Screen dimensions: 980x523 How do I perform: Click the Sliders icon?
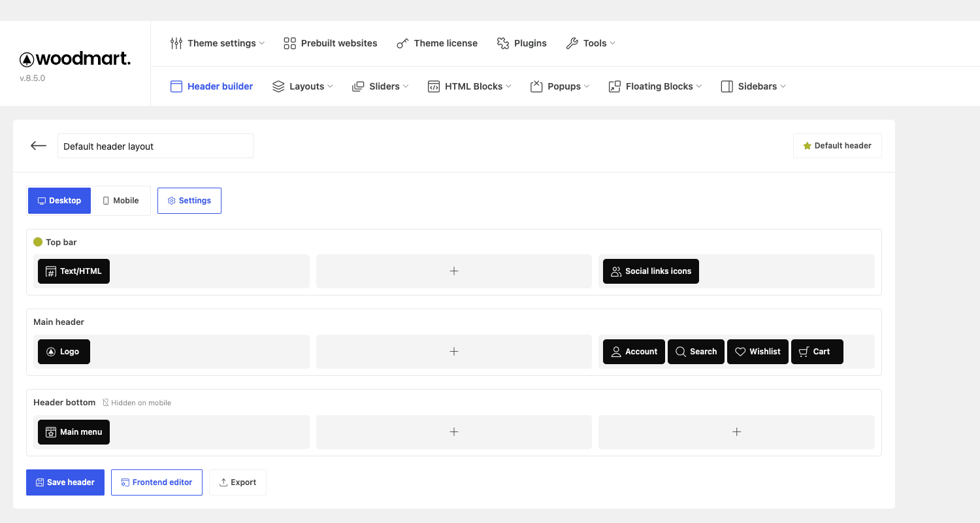point(358,86)
